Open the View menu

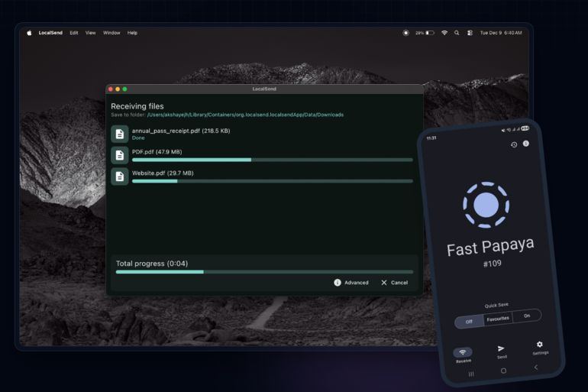tap(90, 33)
